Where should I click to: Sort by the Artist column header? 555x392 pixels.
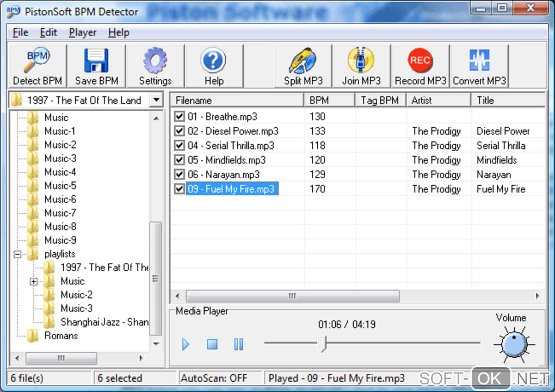(439, 101)
